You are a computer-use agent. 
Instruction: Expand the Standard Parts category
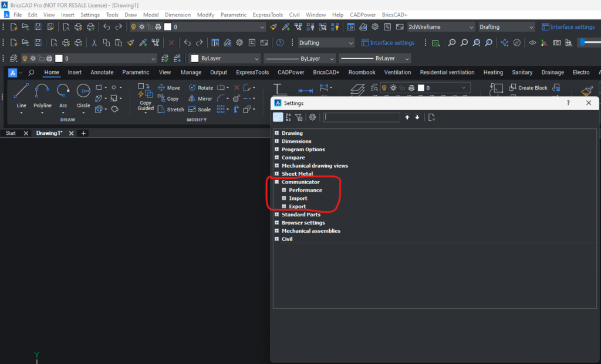277,215
